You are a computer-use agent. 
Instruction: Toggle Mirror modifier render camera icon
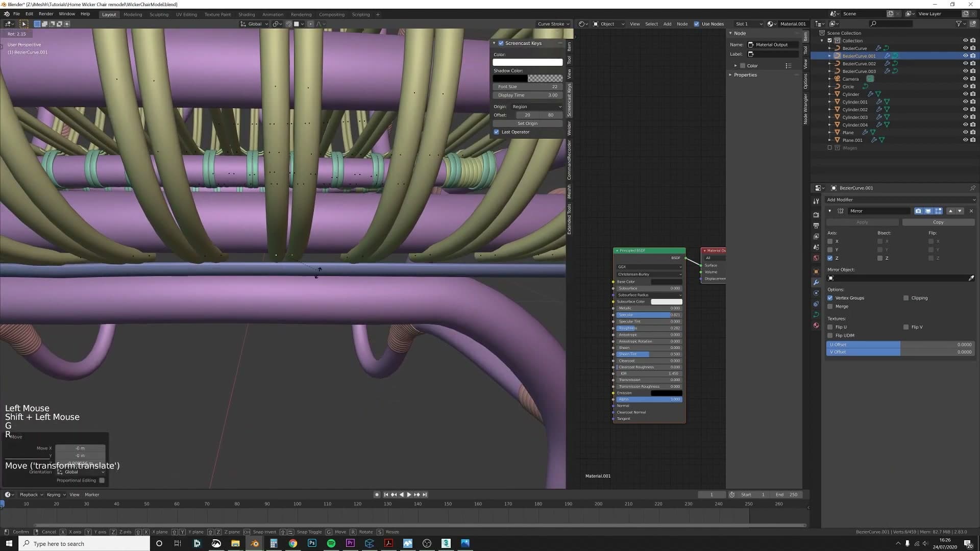click(918, 211)
